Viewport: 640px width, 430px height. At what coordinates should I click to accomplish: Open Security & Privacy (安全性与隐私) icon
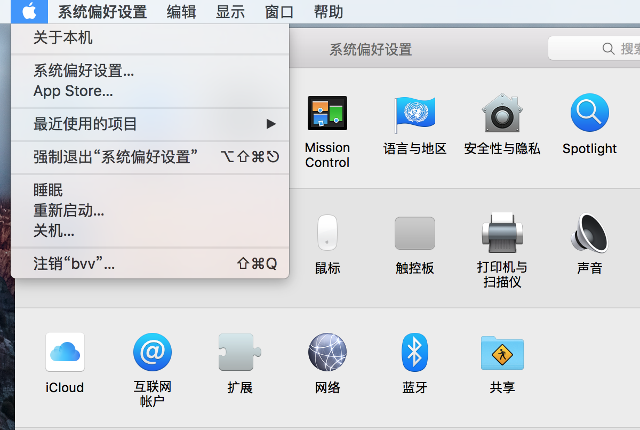point(502,113)
